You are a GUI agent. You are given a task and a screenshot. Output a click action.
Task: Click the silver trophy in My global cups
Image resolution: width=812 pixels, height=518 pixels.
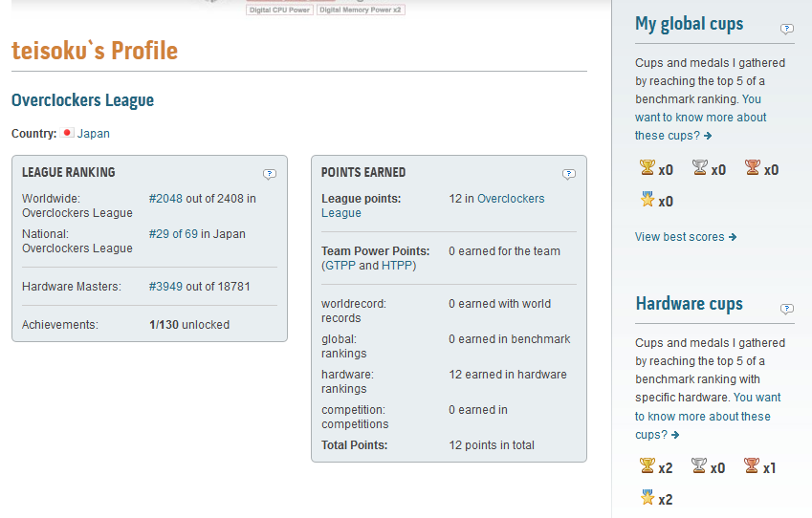tap(699, 168)
